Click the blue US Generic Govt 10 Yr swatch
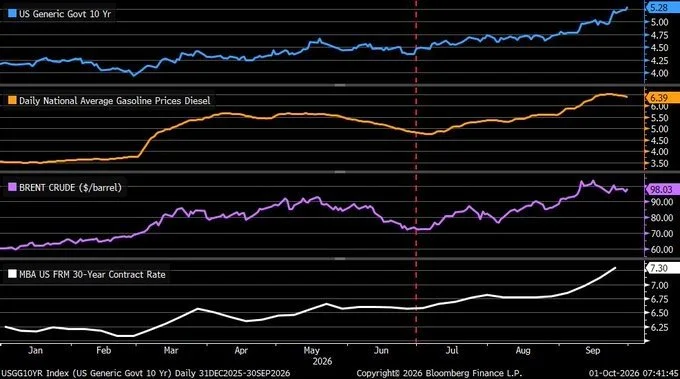The width and height of the screenshot is (680, 379). [13, 13]
